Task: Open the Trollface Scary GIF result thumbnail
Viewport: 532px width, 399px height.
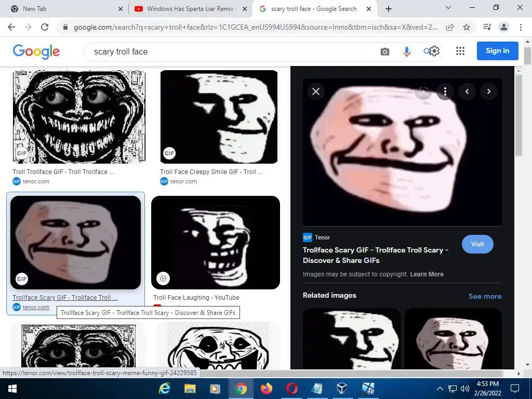Action: (76, 243)
